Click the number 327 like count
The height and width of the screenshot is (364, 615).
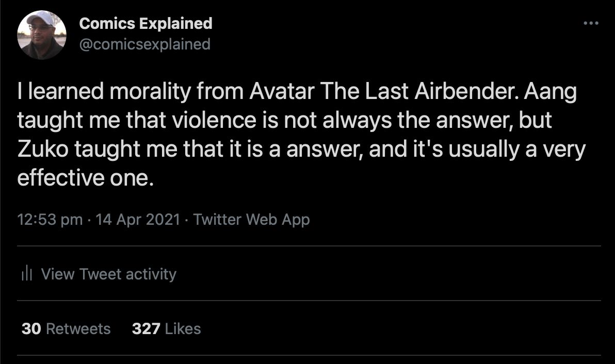pyautogui.click(x=146, y=329)
